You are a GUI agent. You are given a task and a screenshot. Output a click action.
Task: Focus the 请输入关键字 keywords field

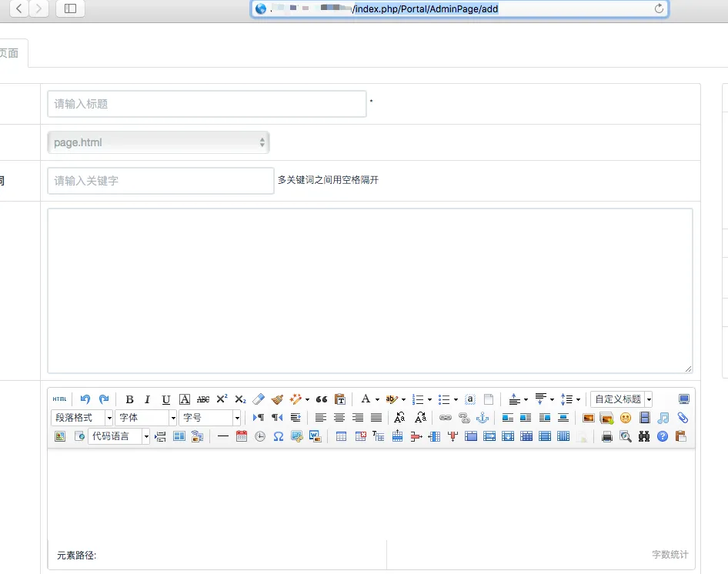(x=160, y=181)
